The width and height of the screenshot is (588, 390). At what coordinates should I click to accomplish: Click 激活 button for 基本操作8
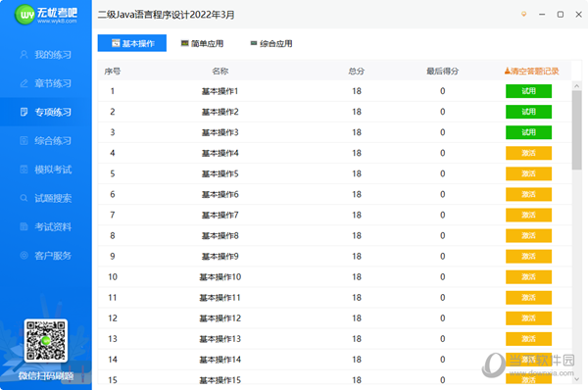click(x=528, y=235)
